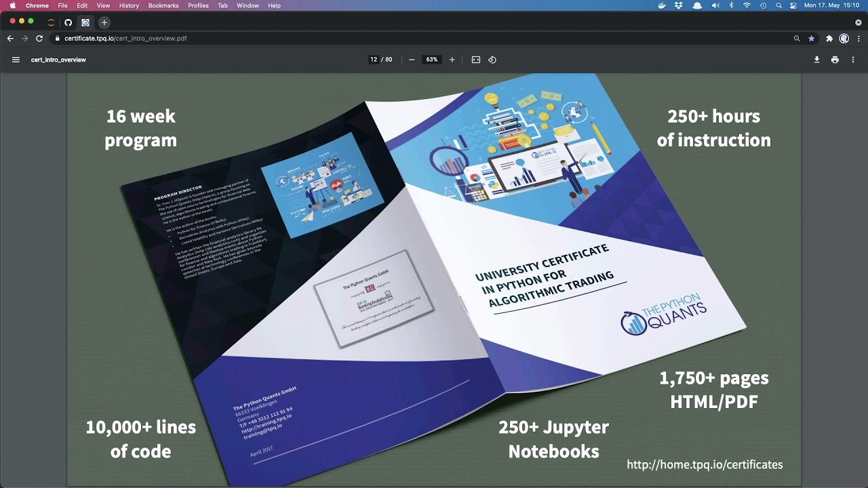Open the PDF sidebar hamburger menu
The height and width of the screenshot is (488, 868).
click(16, 60)
